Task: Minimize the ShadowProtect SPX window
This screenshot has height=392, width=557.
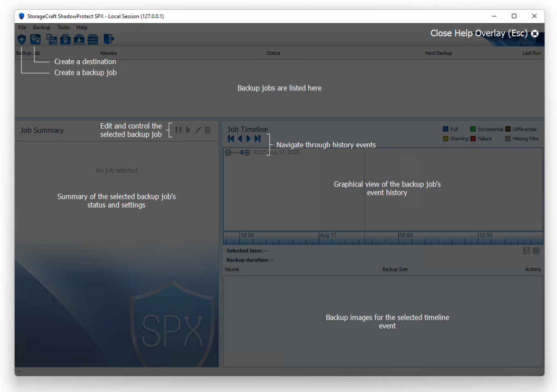Action: click(494, 16)
